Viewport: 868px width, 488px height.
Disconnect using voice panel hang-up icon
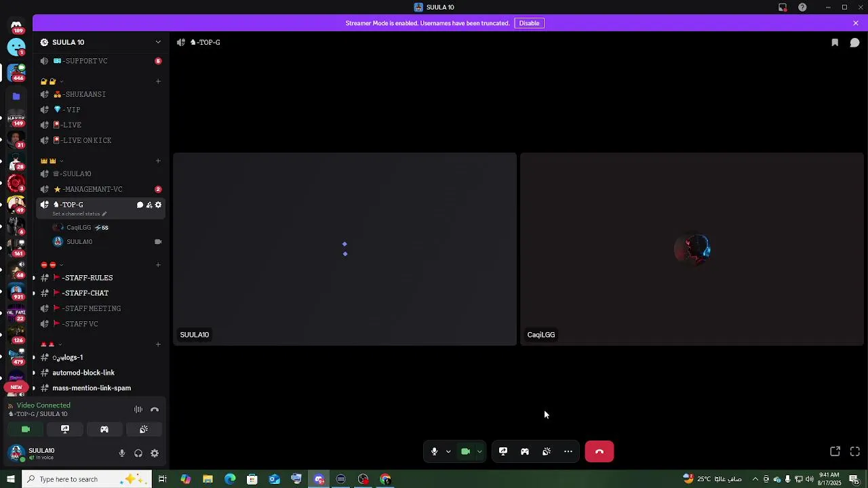[155, 409]
